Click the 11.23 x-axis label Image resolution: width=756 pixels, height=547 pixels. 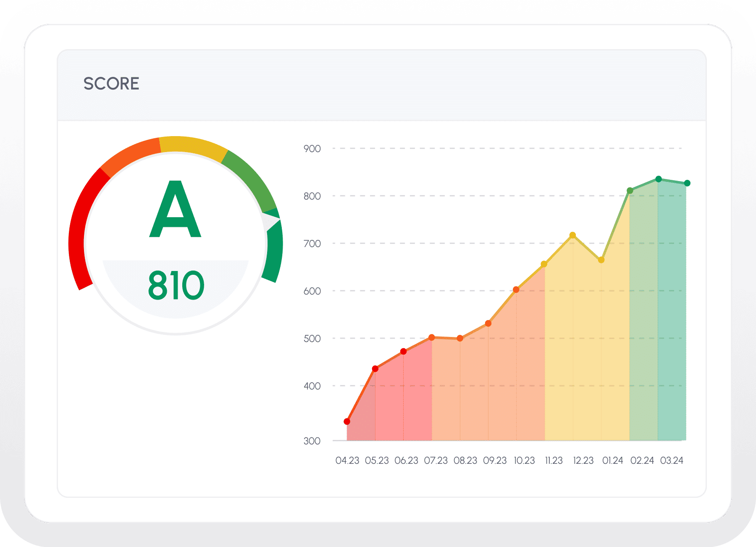(554, 460)
